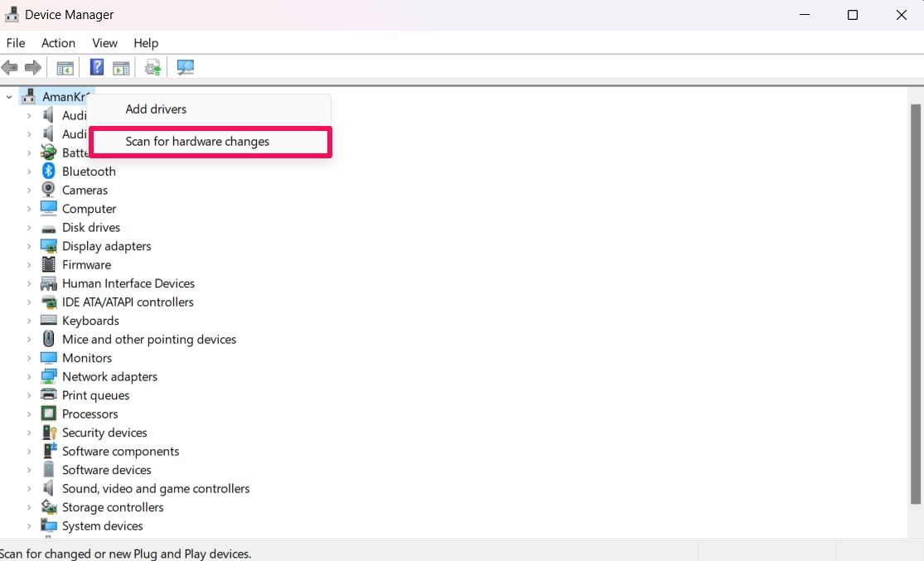
Task: Select Human Interface Devices row
Action: click(128, 283)
